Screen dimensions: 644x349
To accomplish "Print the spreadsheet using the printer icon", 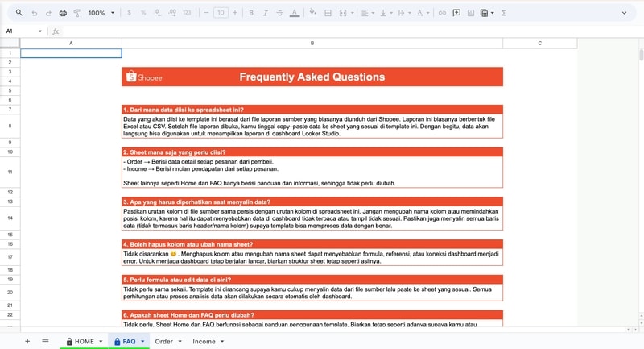I will pyautogui.click(x=62, y=13).
